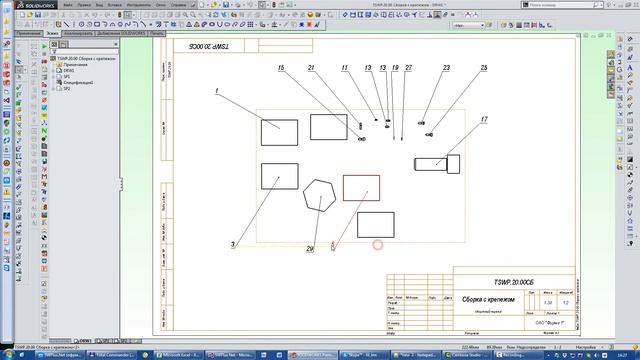
Task: Select Спецификация1 in the feature tree
Action: click(x=78, y=82)
